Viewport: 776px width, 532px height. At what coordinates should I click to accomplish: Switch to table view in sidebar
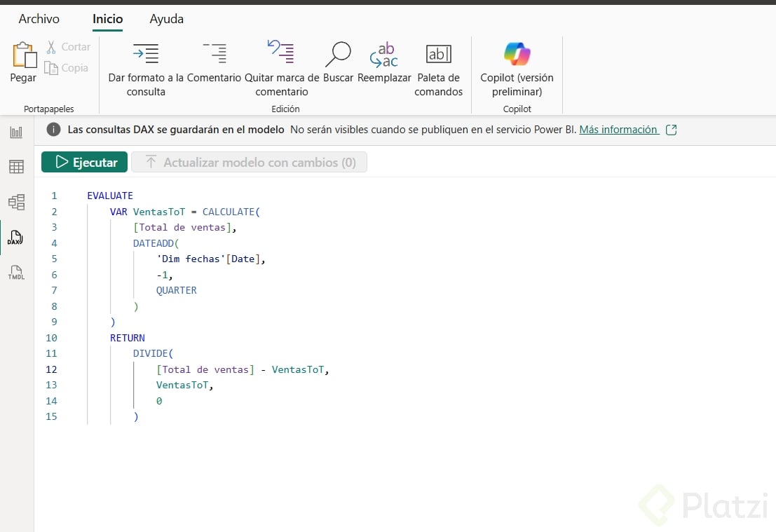(16, 167)
